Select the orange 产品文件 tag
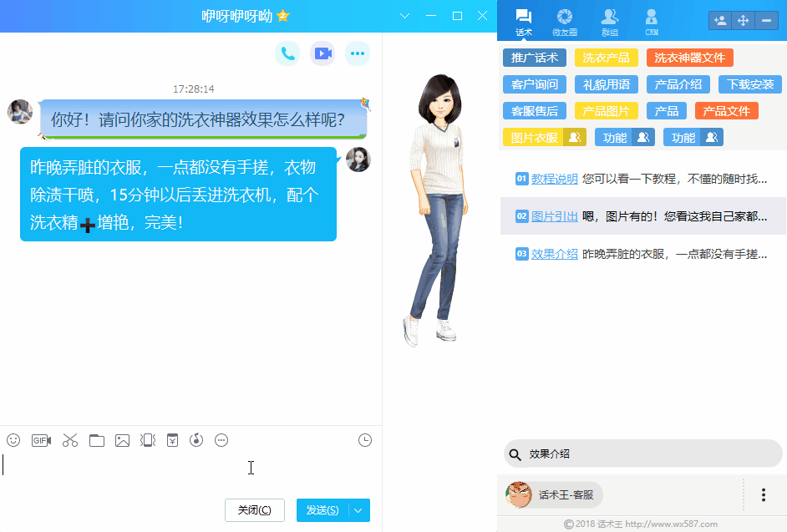Screen dimensions: 787x532 (726, 111)
